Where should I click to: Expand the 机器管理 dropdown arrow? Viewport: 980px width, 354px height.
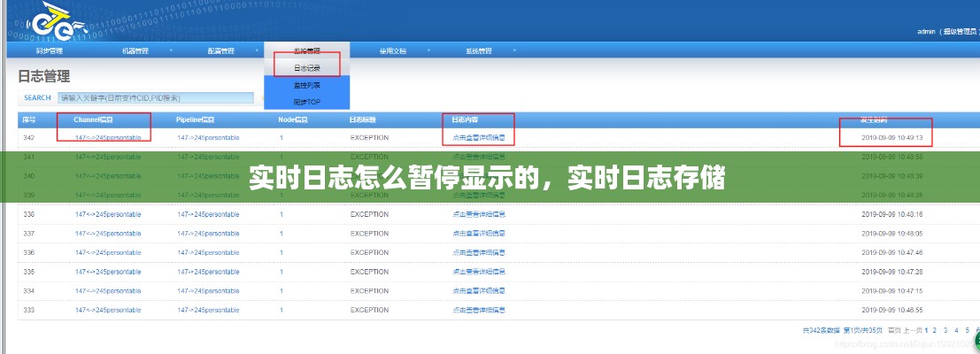coord(171,51)
